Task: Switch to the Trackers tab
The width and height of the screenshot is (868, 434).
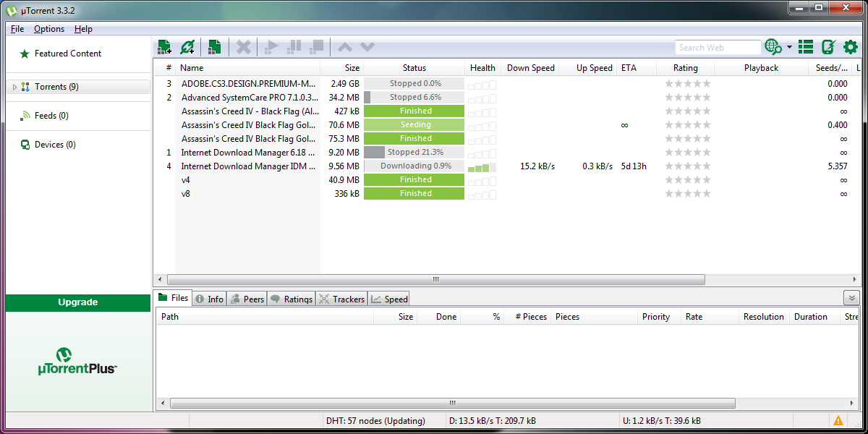Action: click(341, 298)
